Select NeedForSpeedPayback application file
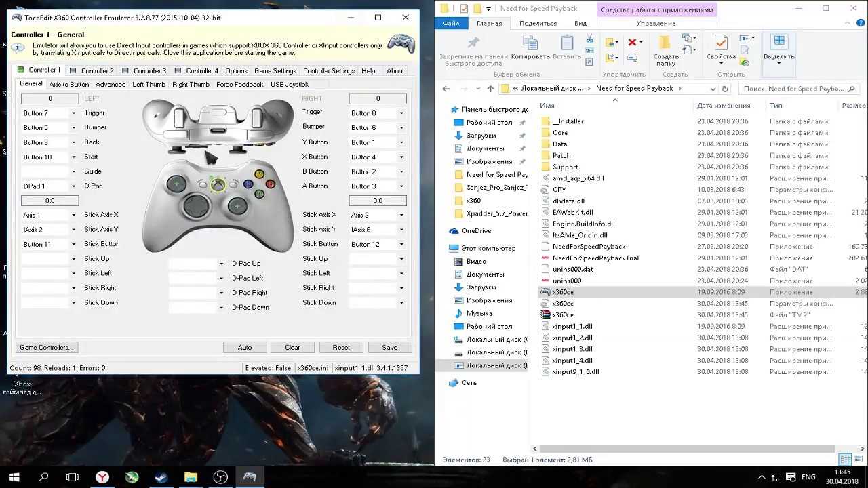 point(589,247)
